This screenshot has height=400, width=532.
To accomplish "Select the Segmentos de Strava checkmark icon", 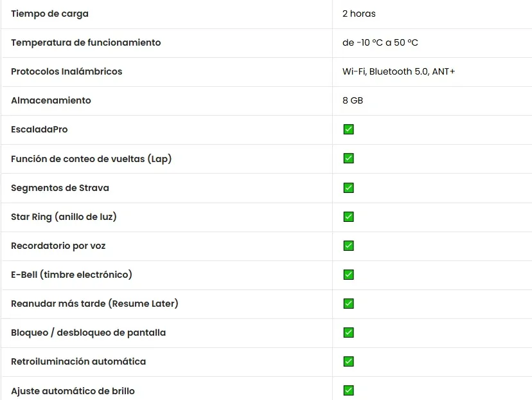I will [348, 188].
